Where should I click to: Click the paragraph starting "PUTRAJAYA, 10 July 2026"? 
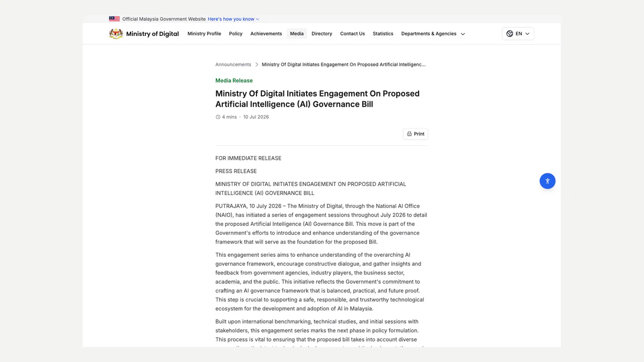[321, 224]
